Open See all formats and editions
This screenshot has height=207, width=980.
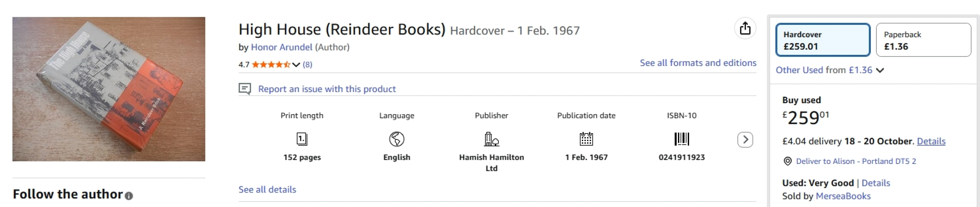698,63
